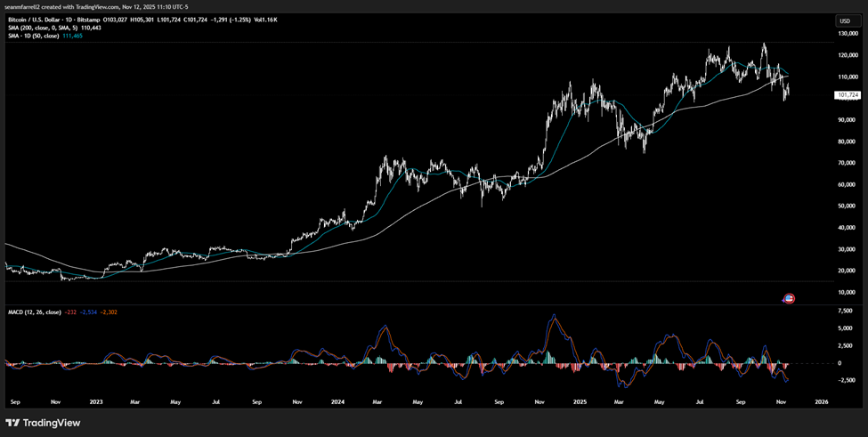Click the current price label 101,724
The height and width of the screenshot is (437, 868).
[847, 94]
